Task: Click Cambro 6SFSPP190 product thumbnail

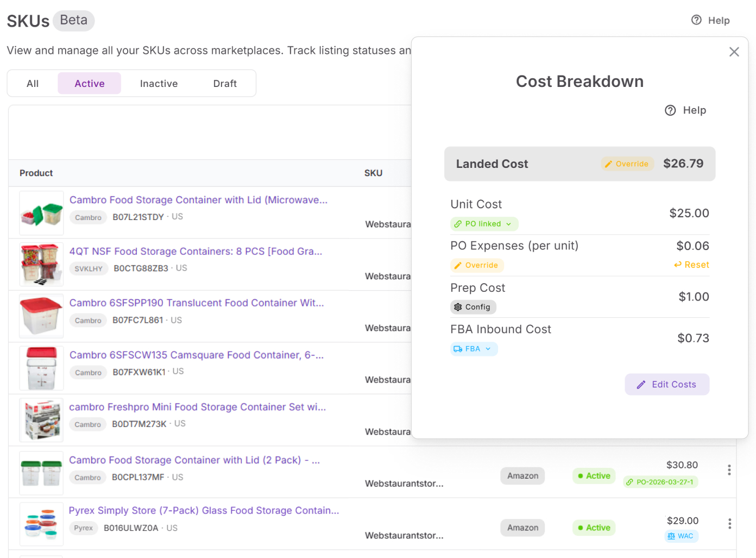Action: click(x=41, y=316)
